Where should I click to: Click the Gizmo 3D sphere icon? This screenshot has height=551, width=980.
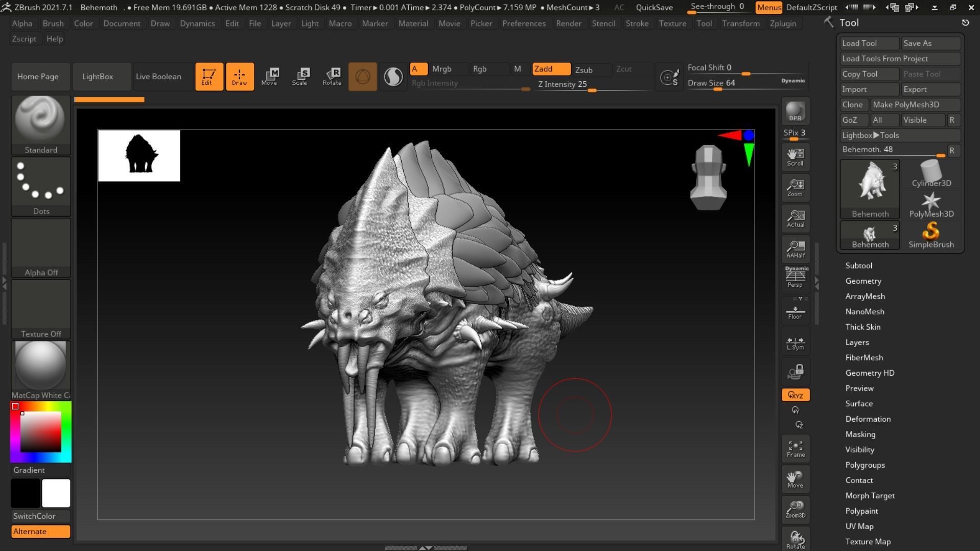[x=363, y=77]
